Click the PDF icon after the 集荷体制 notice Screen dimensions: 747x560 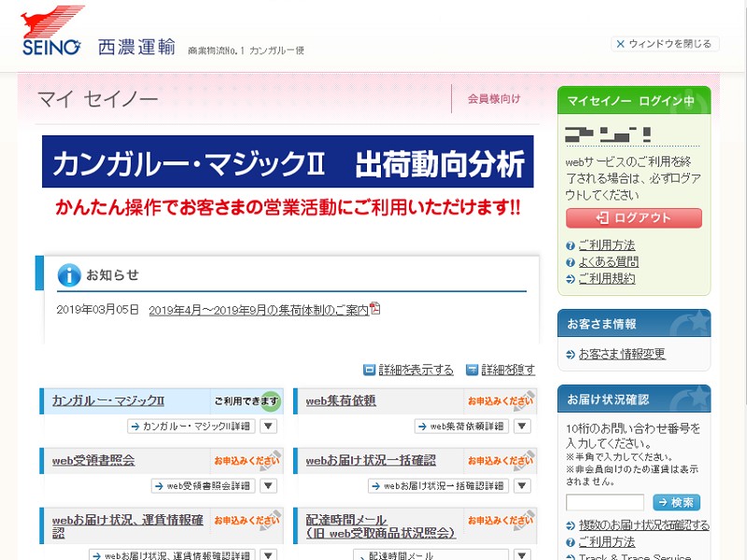(375, 309)
